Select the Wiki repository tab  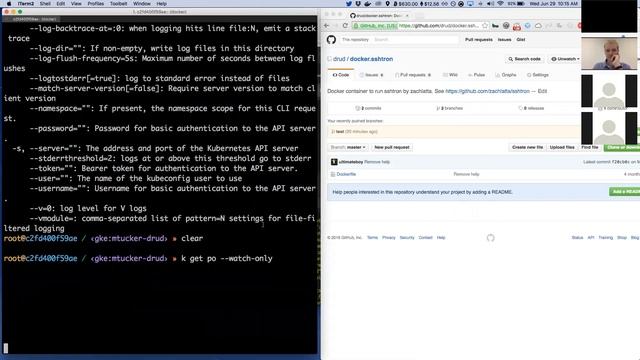450,75
